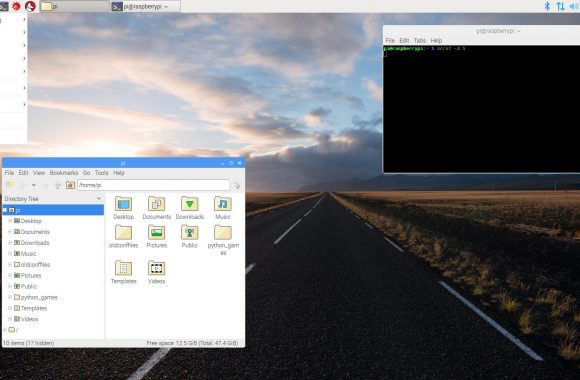This screenshot has height=380, width=580.
Task: Open Edit menu in the file manager
Action: click(23, 173)
